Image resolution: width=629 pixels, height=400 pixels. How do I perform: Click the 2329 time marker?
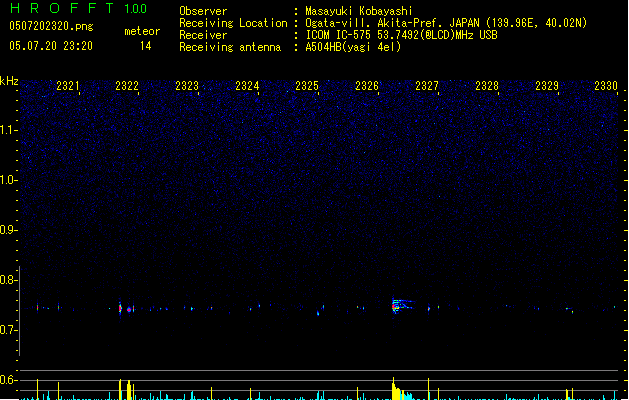[x=547, y=86]
